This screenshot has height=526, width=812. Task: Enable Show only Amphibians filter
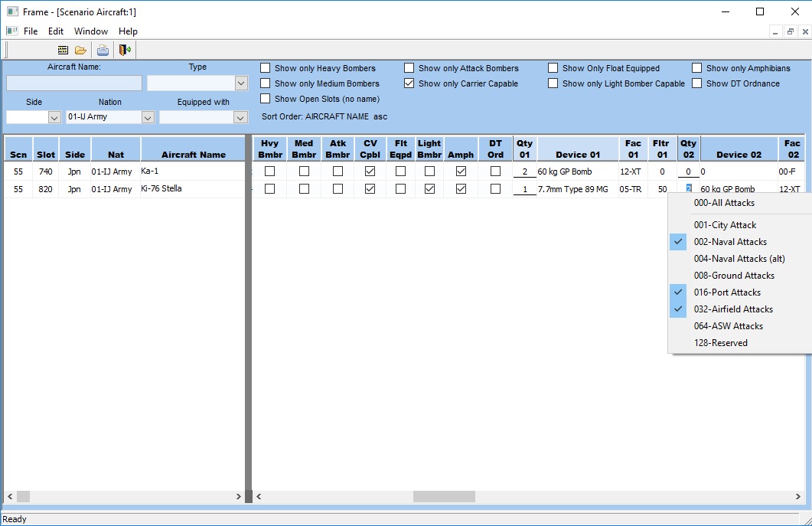[x=697, y=68]
